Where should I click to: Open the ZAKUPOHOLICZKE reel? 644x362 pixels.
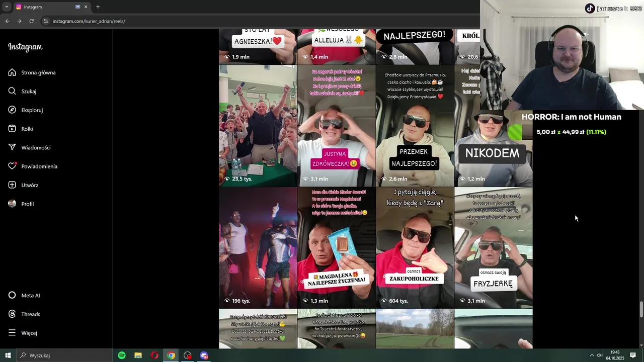click(x=415, y=248)
